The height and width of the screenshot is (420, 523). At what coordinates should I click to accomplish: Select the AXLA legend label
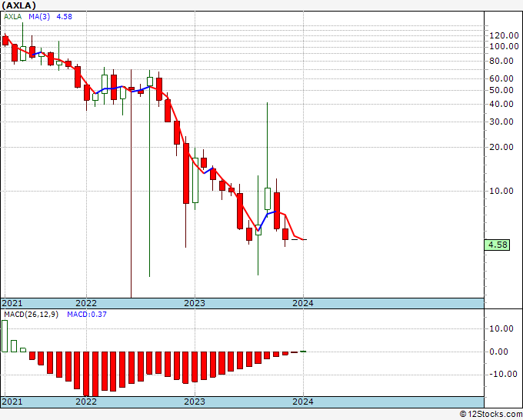click(x=12, y=17)
